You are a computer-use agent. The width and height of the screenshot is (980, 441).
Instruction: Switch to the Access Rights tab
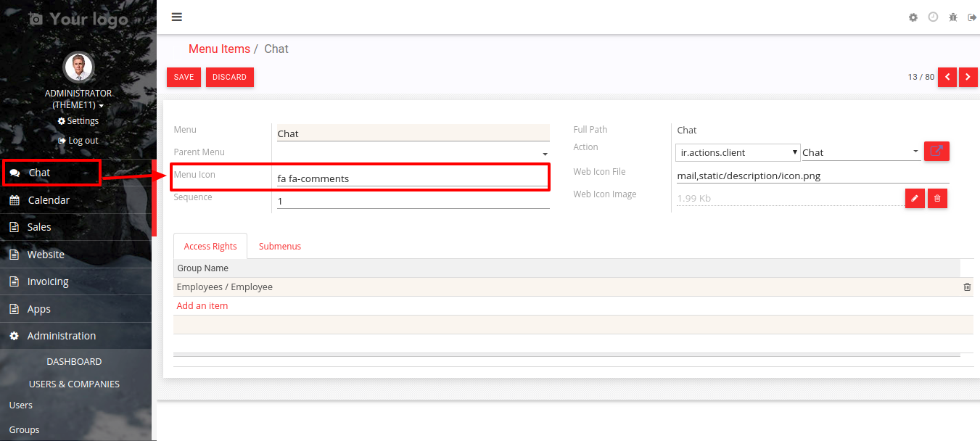210,247
